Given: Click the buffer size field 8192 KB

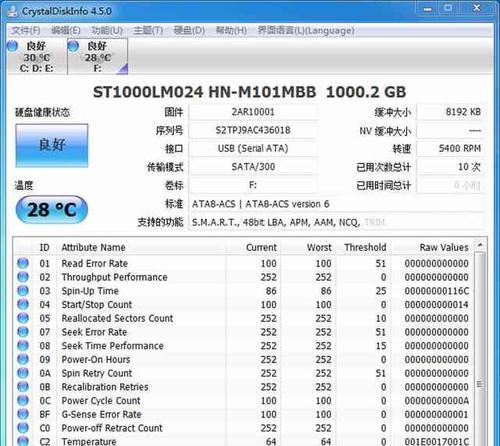Looking at the screenshot, I should (x=450, y=112).
